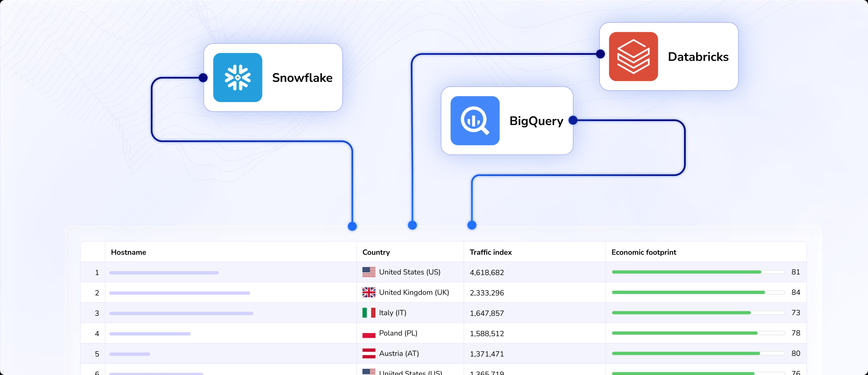The height and width of the screenshot is (375, 868).
Task: Click the Databricks card label
Action: click(x=698, y=57)
